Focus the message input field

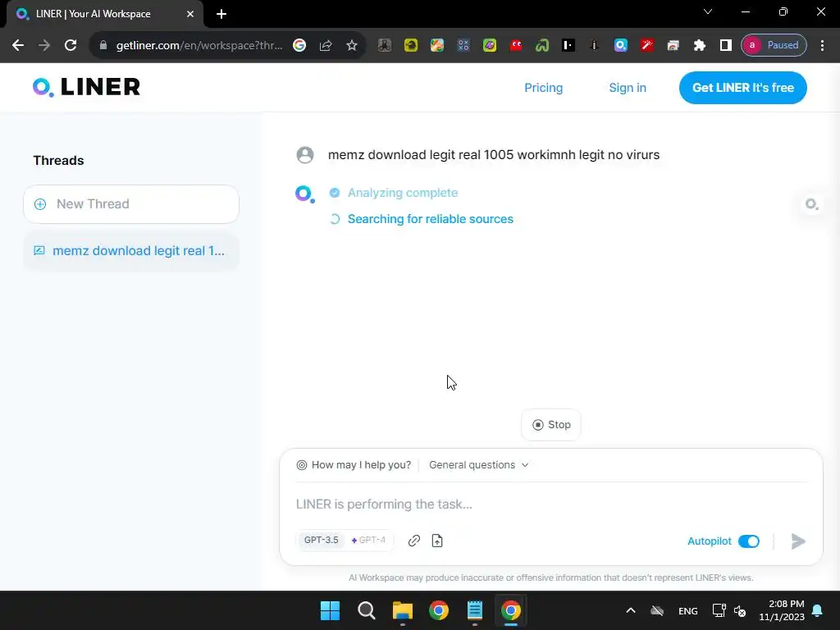tap(550, 504)
